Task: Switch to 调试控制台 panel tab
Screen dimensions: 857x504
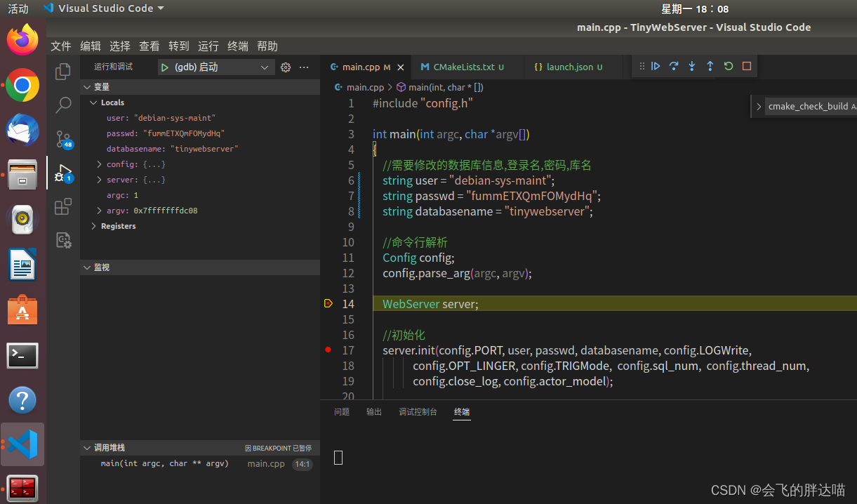Action: coord(418,412)
